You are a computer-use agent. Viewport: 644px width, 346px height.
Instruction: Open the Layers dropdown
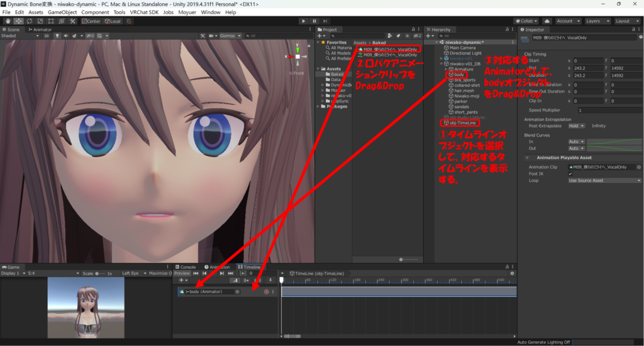click(596, 21)
